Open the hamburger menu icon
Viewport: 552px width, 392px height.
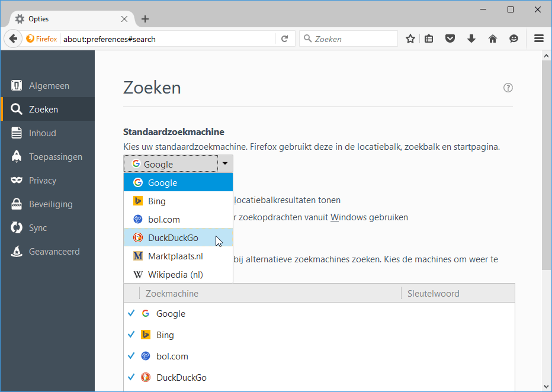click(x=539, y=39)
